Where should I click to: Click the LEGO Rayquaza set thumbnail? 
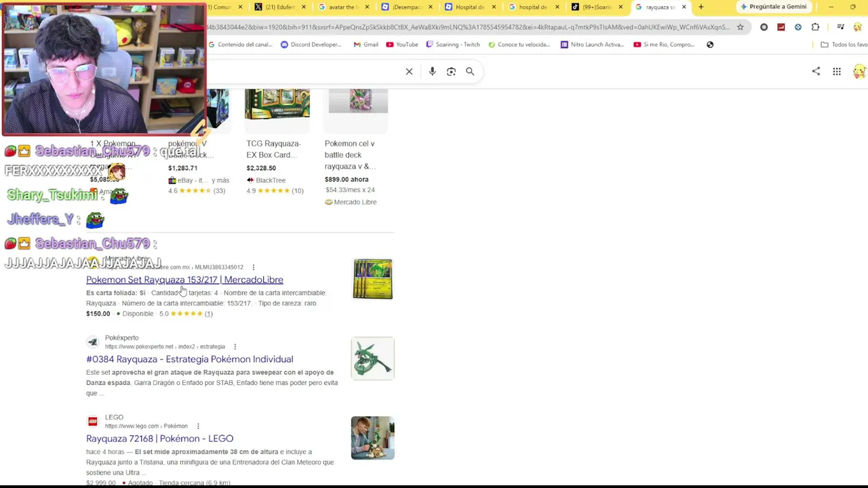click(x=372, y=438)
